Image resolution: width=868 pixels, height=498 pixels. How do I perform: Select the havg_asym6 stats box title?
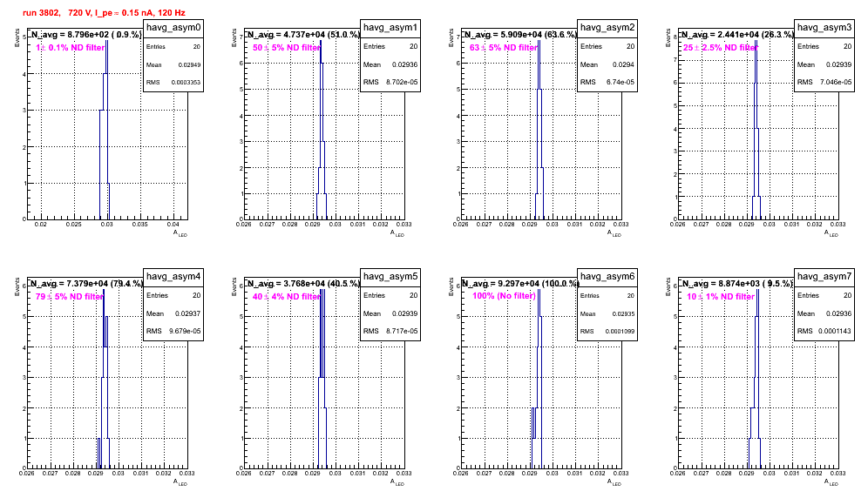607,276
